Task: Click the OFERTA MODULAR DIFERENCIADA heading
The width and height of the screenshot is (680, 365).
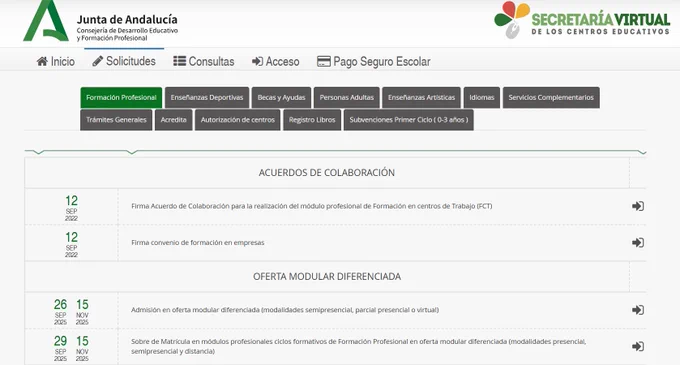Action: pos(327,277)
